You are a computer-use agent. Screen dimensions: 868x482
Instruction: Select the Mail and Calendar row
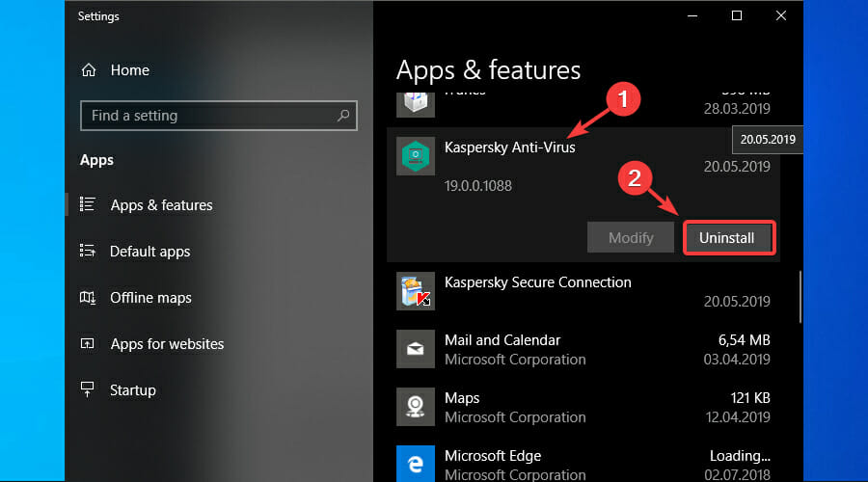(x=583, y=349)
